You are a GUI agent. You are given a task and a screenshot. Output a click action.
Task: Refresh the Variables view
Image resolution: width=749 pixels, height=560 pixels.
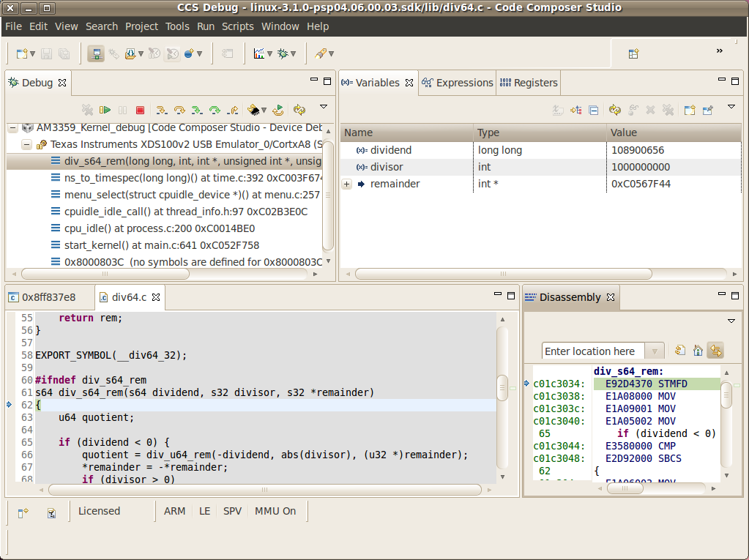click(x=615, y=110)
